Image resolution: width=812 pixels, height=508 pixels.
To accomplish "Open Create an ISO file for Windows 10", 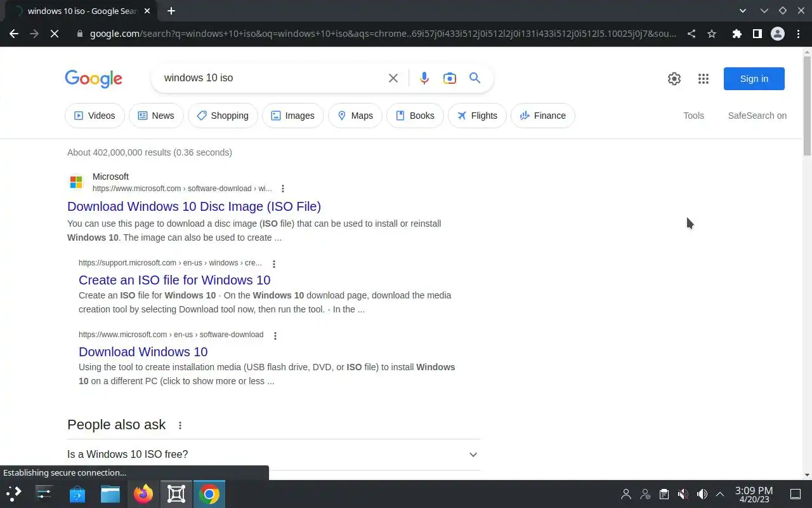I will click(x=174, y=280).
